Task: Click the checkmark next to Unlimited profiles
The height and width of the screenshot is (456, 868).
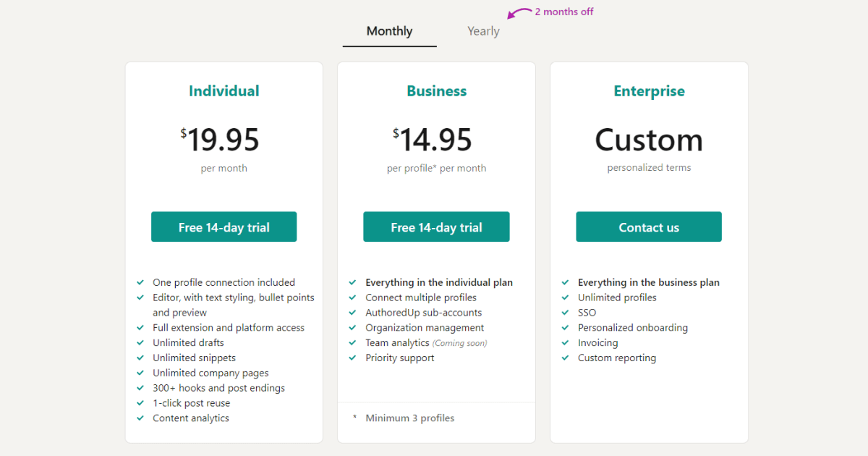Action: (x=565, y=297)
